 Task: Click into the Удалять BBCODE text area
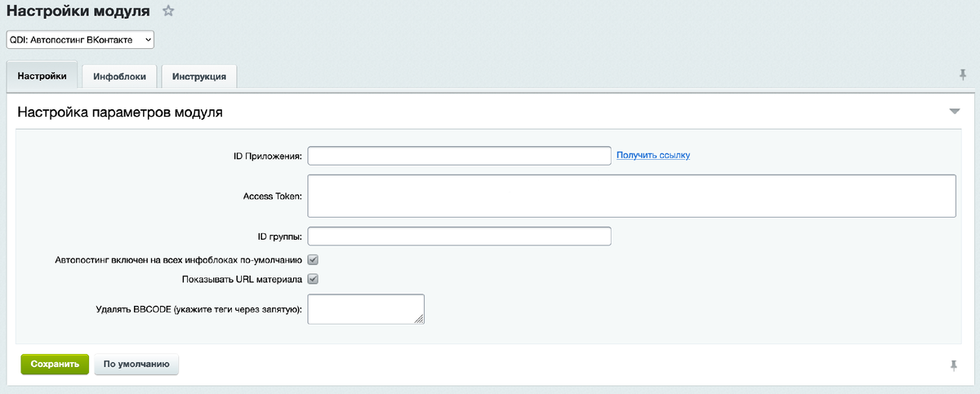tap(366, 309)
